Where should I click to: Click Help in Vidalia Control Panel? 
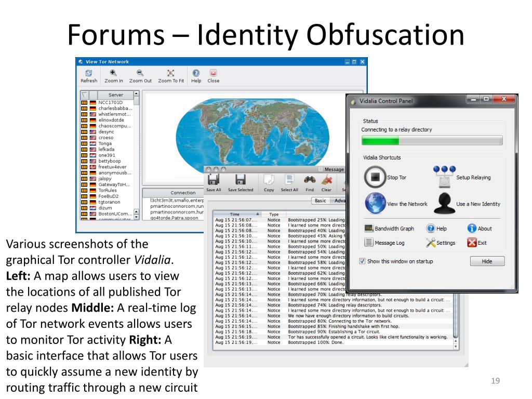(x=436, y=229)
